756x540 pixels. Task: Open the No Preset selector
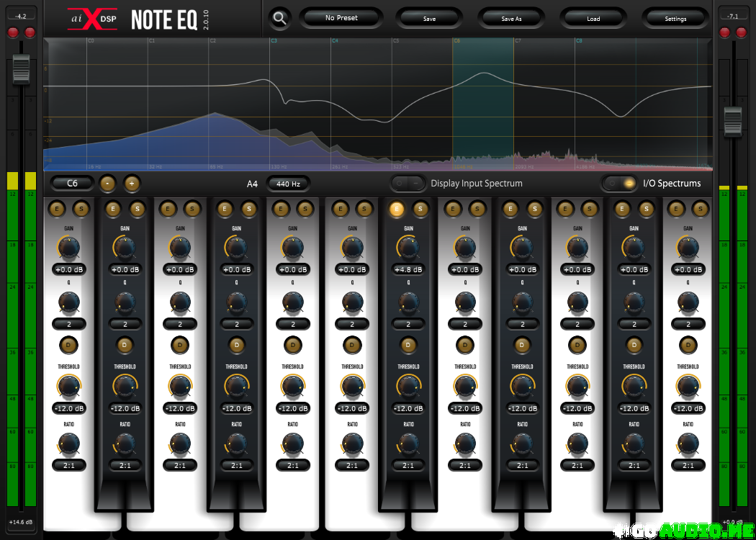341,18
